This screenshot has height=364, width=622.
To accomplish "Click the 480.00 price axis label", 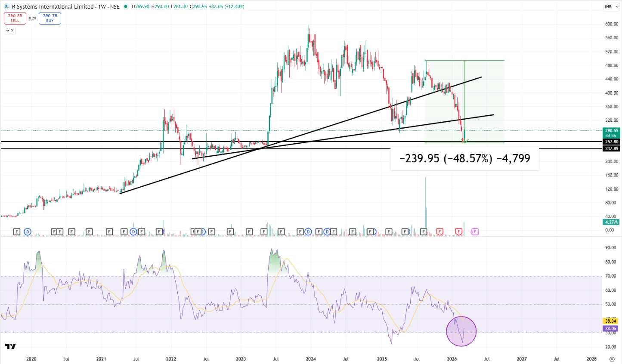I will (612, 65).
